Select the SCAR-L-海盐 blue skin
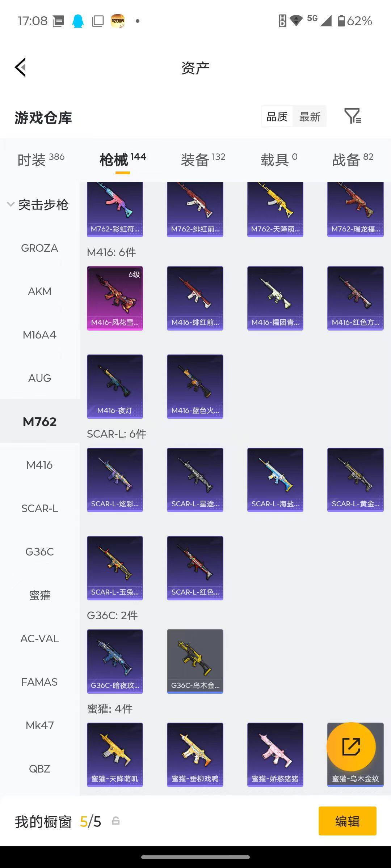This screenshot has height=868, width=391. click(275, 480)
